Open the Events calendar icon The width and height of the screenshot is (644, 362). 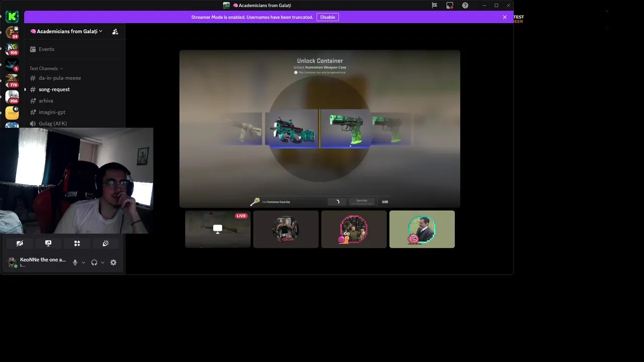coord(33,49)
